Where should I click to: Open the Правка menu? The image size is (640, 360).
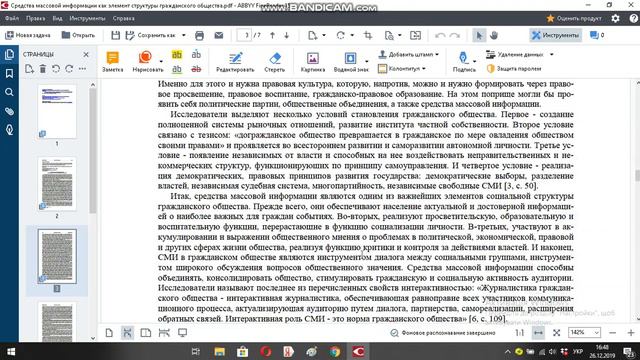(36, 18)
